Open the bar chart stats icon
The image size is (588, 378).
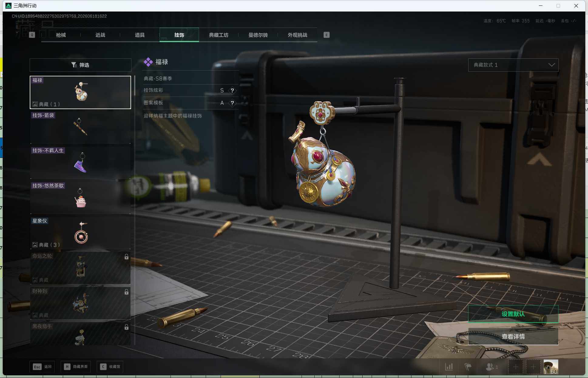(449, 367)
